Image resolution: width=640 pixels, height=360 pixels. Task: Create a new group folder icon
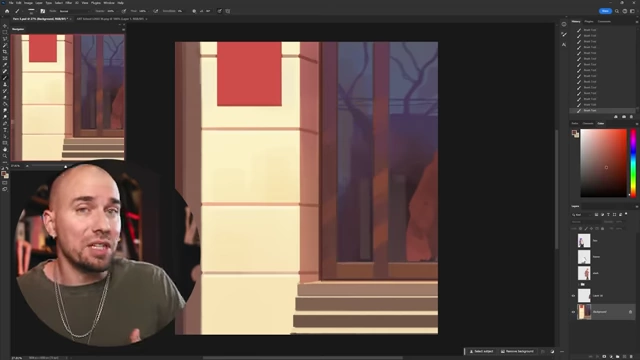coord(618,356)
